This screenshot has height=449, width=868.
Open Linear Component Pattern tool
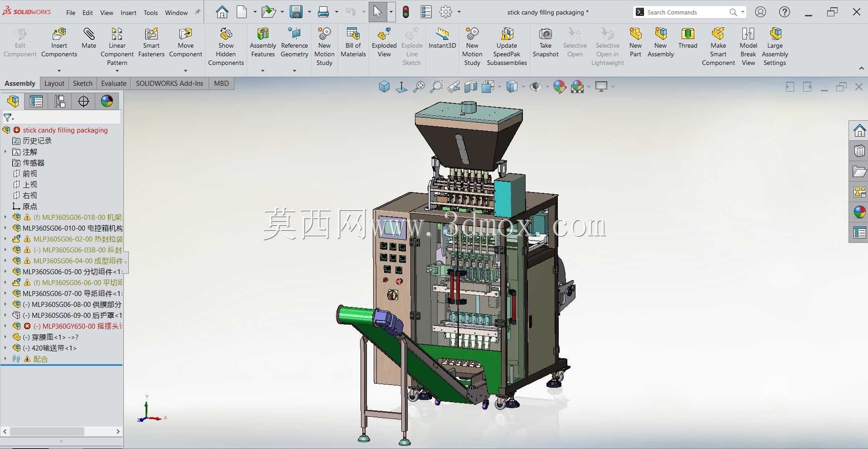[x=117, y=47]
